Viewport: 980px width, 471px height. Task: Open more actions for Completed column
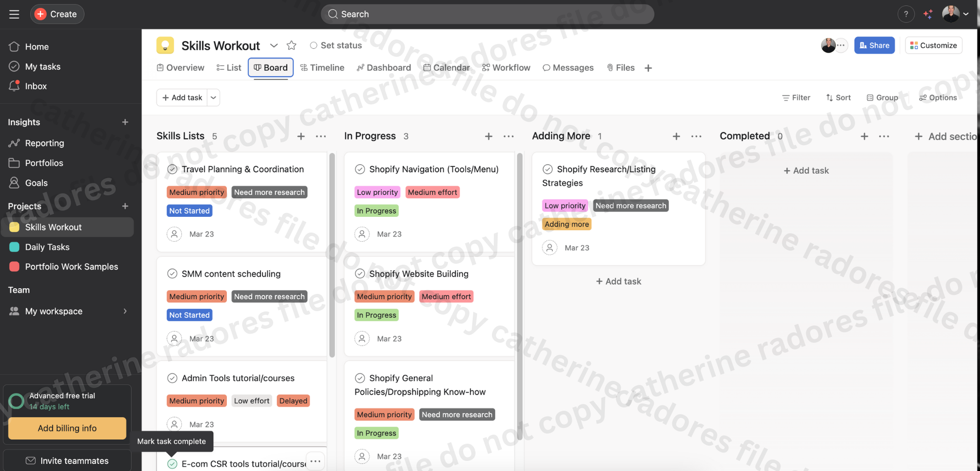pyautogui.click(x=884, y=136)
